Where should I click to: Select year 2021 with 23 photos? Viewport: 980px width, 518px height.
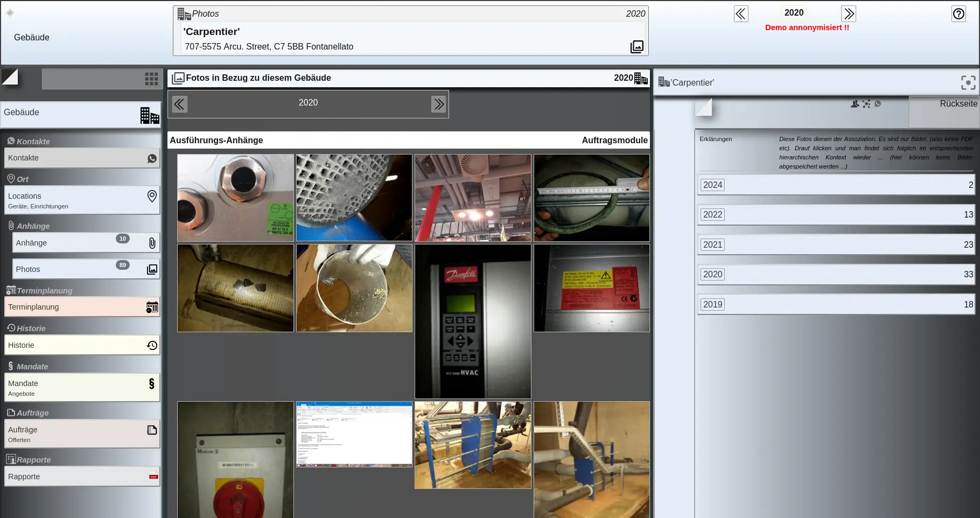[x=836, y=245]
